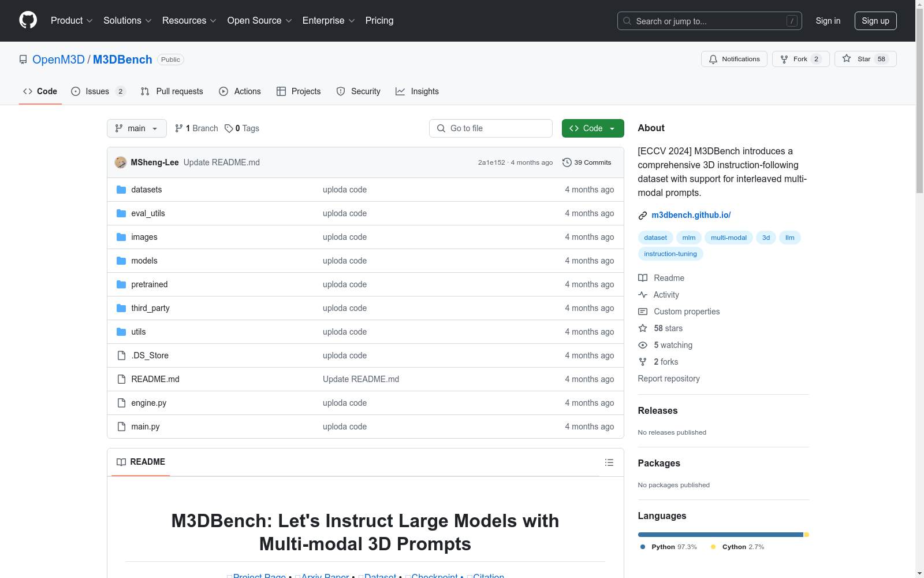Open the Projects tab

pyautogui.click(x=299, y=91)
